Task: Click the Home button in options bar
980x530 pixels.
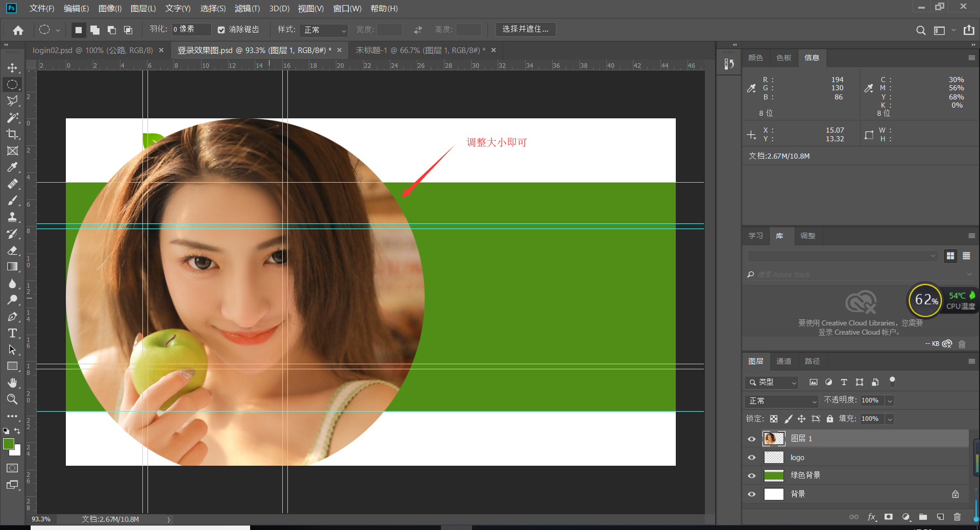Action: (18, 30)
